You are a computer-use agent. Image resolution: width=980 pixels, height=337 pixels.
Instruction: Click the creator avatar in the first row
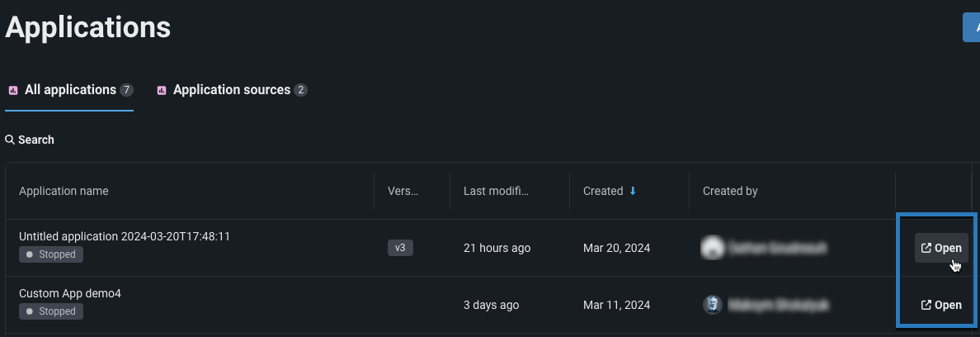click(x=712, y=247)
